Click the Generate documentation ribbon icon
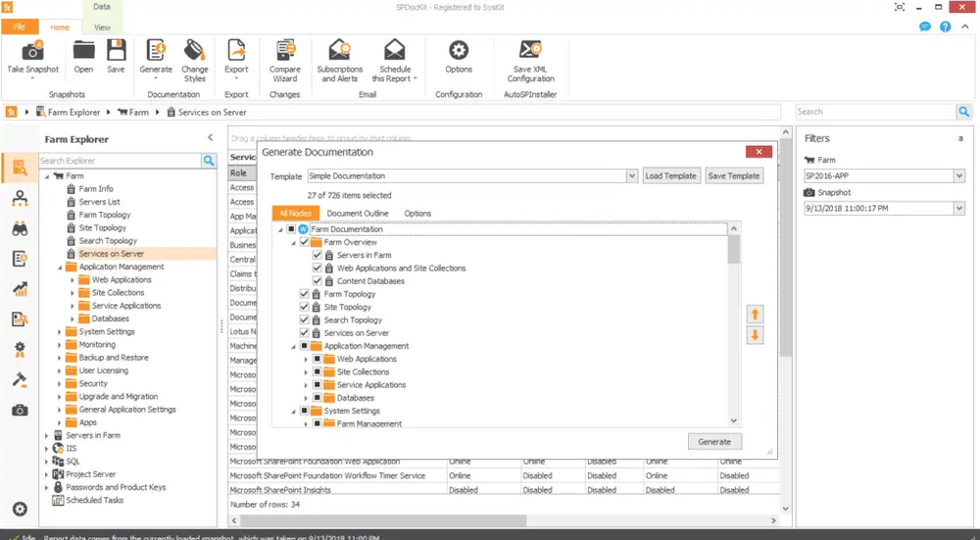Screen dimensions: 980x540 [x=156, y=51]
